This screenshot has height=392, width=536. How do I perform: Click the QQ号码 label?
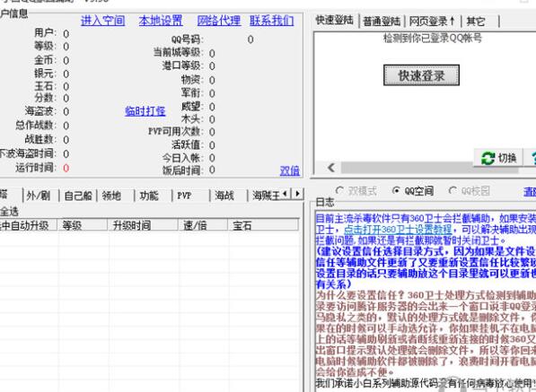point(187,39)
